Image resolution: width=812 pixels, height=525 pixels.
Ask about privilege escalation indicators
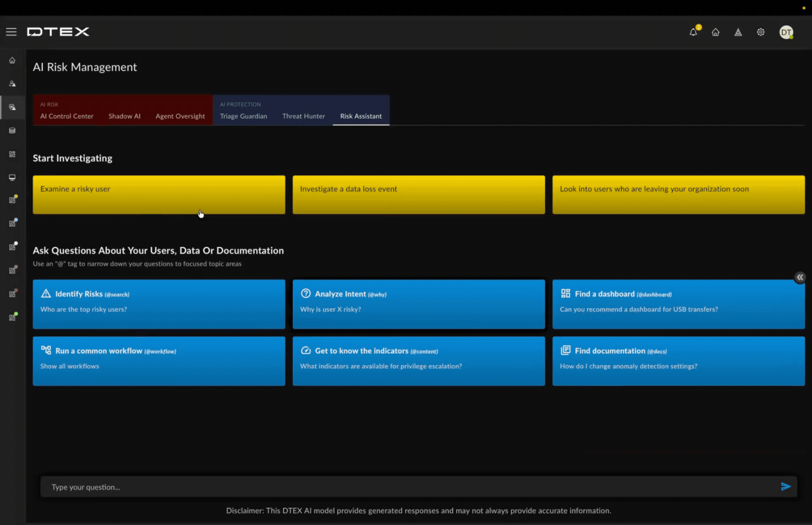(419, 361)
